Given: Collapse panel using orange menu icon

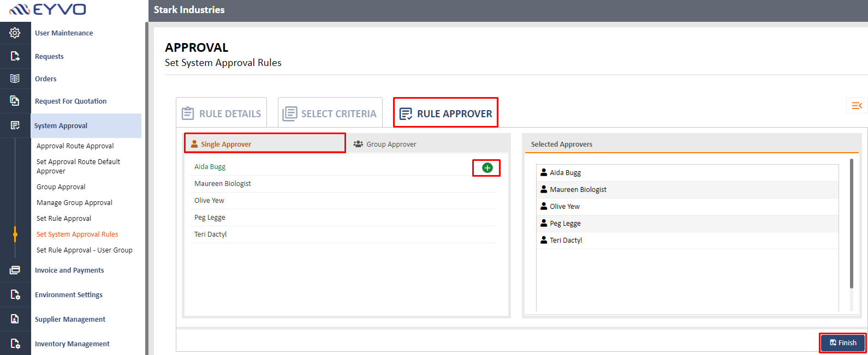Looking at the screenshot, I should pyautogui.click(x=857, y=105).
